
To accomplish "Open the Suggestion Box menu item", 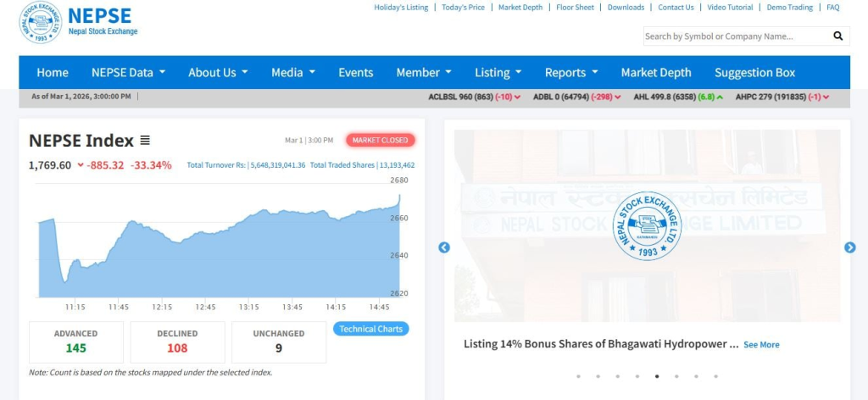I will 754,73.
